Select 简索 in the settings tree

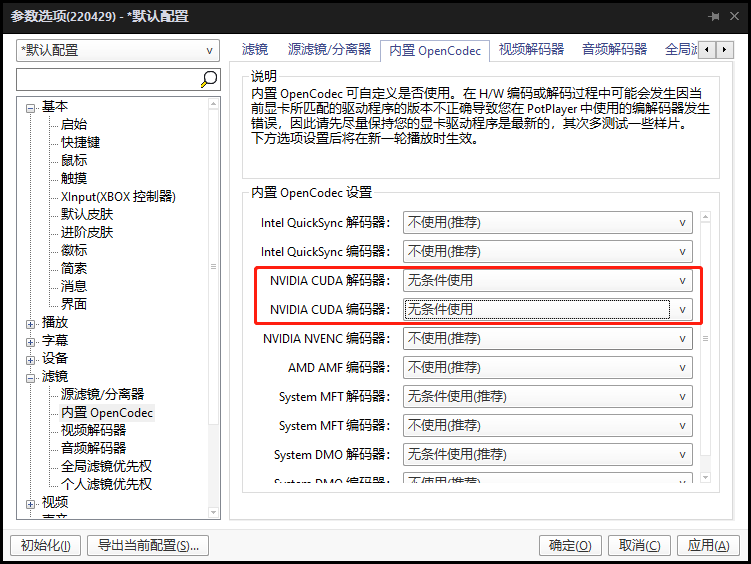[x=74, y=268]
